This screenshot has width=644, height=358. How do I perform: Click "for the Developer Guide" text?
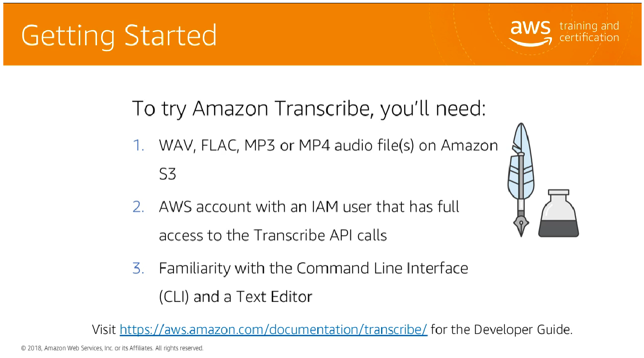tap(501, 329)
